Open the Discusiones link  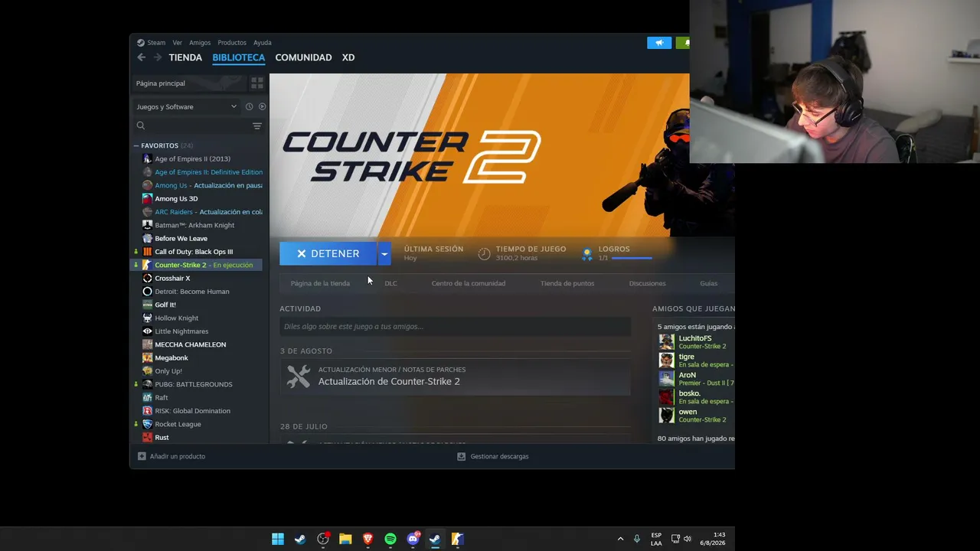(x=648, y=283)
